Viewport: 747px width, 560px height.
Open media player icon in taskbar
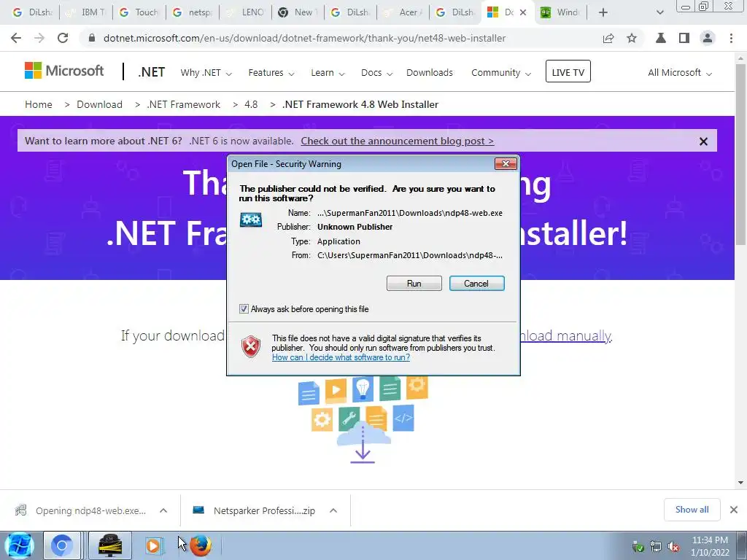(153, 545)
